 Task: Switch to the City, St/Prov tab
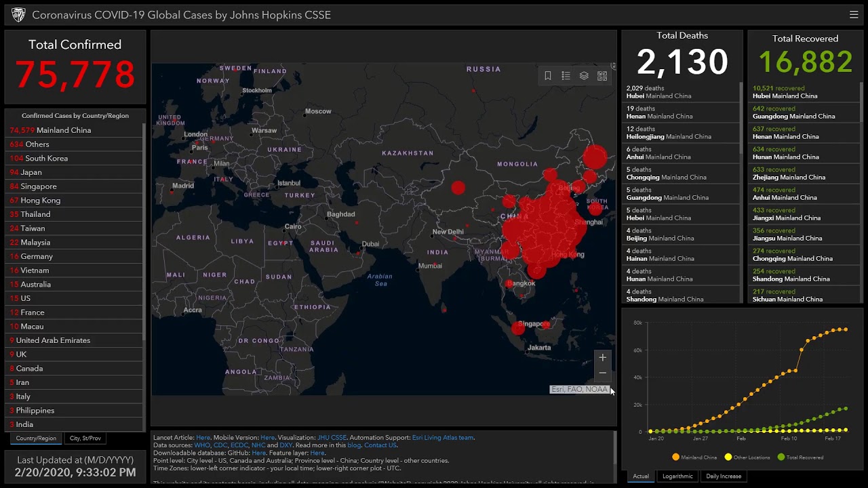(x=85, y=439)
